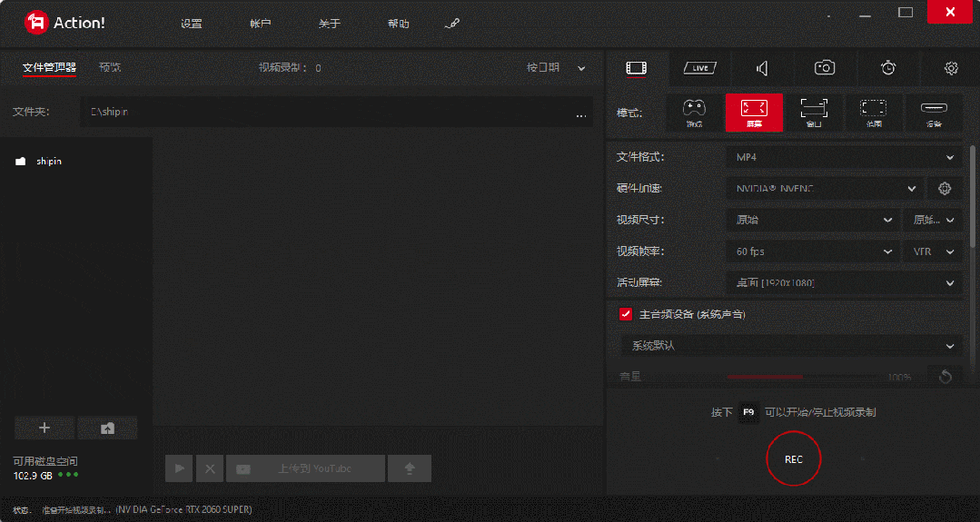This screenshot has height=522, width=980.
Task: Select the window recording mode
Action: pyautogui.click(x=814, y=113)
